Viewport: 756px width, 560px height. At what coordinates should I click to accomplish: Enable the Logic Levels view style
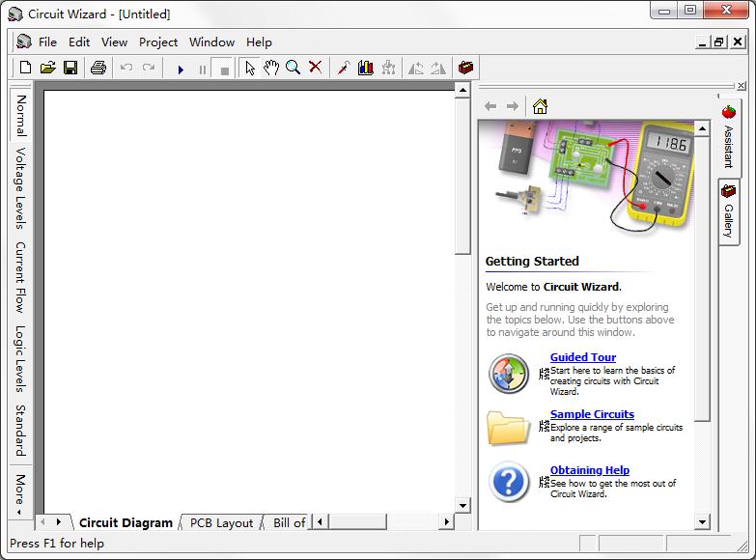click(x=19, y=358)
